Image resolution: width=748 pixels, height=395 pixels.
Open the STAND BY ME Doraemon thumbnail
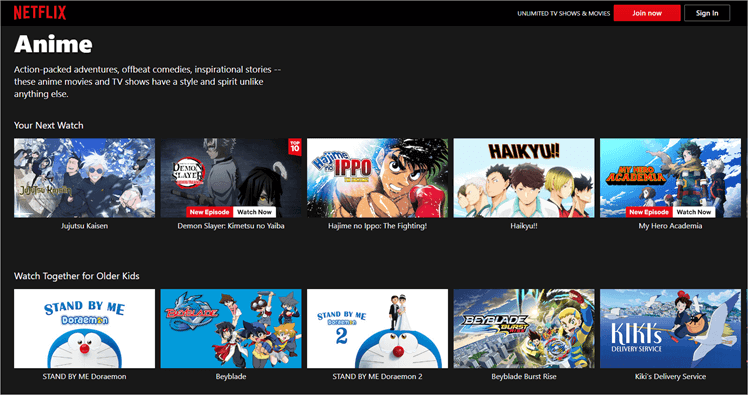pos(84,328)
